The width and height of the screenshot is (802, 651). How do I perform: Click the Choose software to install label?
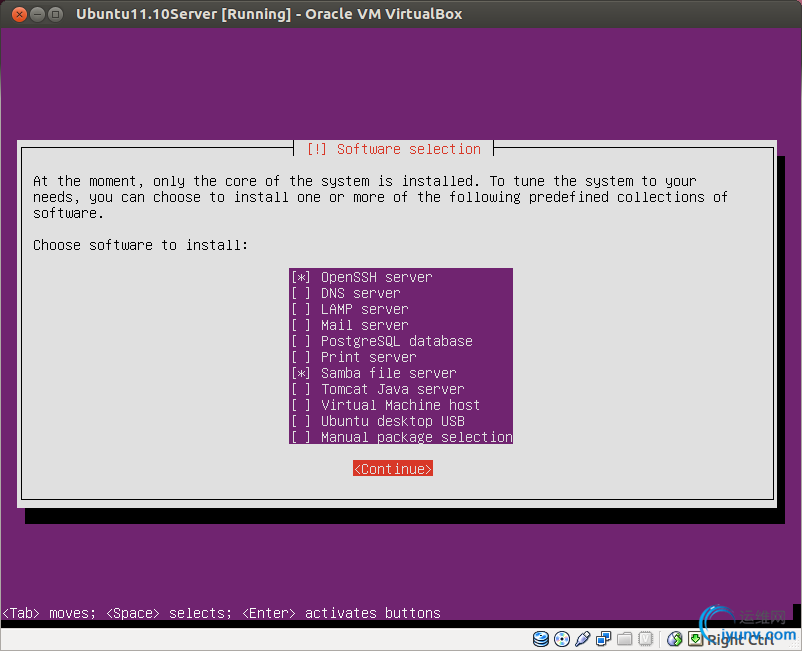click(140, 245)
